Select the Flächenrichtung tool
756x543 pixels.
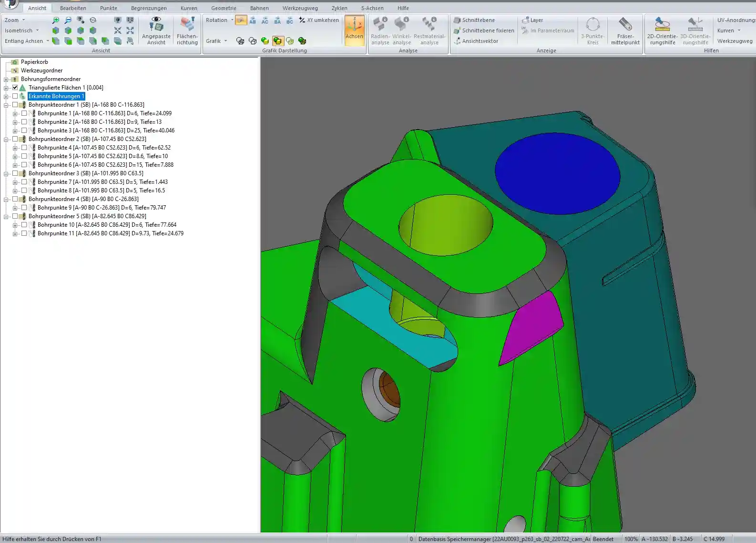click(187, 31)
